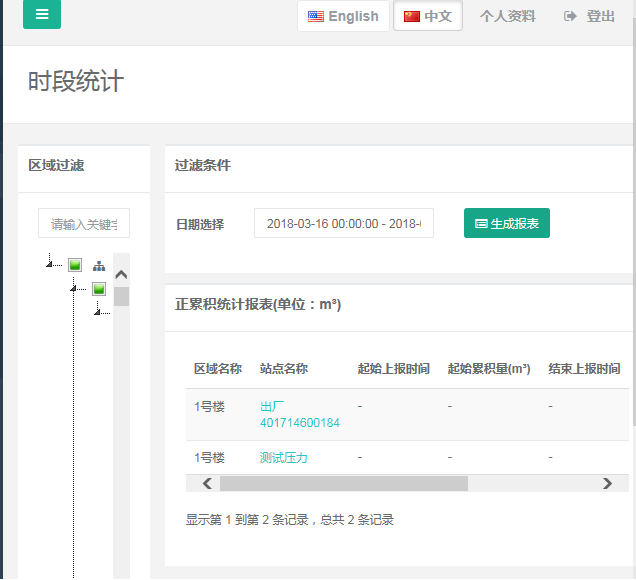Collapse the root tree node arrow
Image resolution: width=636 pixels, height=580 pixels.
pyautogui.click(x=48, y=265)
